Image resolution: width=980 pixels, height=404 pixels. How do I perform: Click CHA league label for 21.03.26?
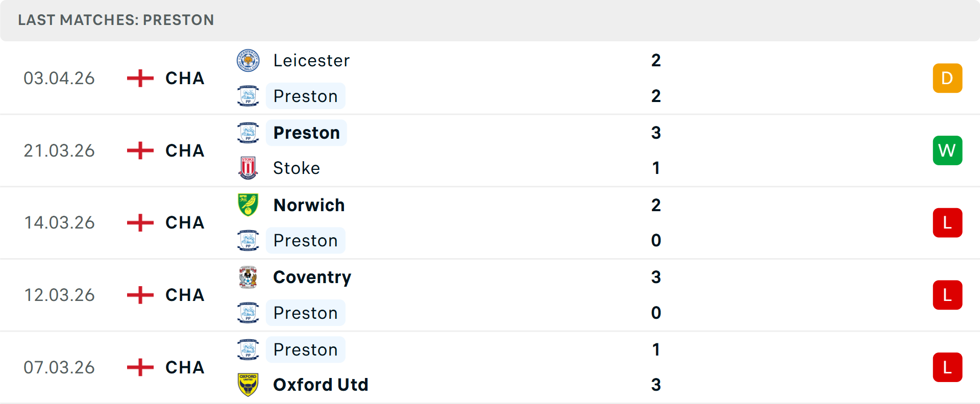click(x=185, y=150)
